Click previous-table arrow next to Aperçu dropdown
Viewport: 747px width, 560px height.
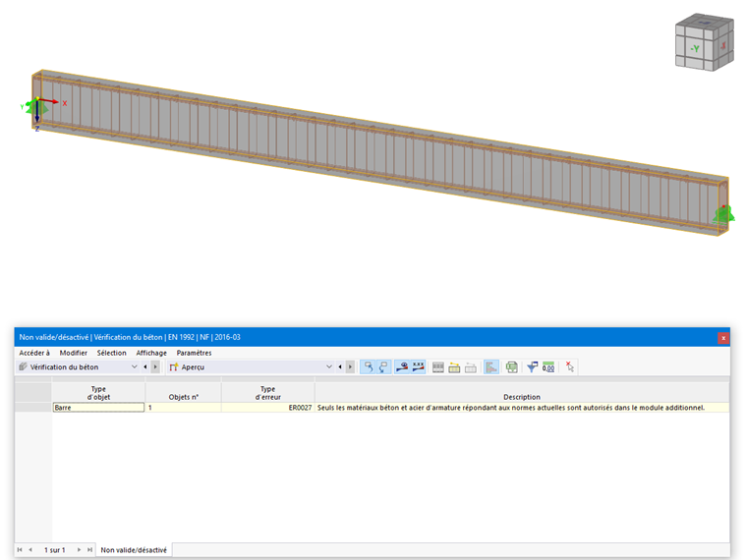pos(340,366)
